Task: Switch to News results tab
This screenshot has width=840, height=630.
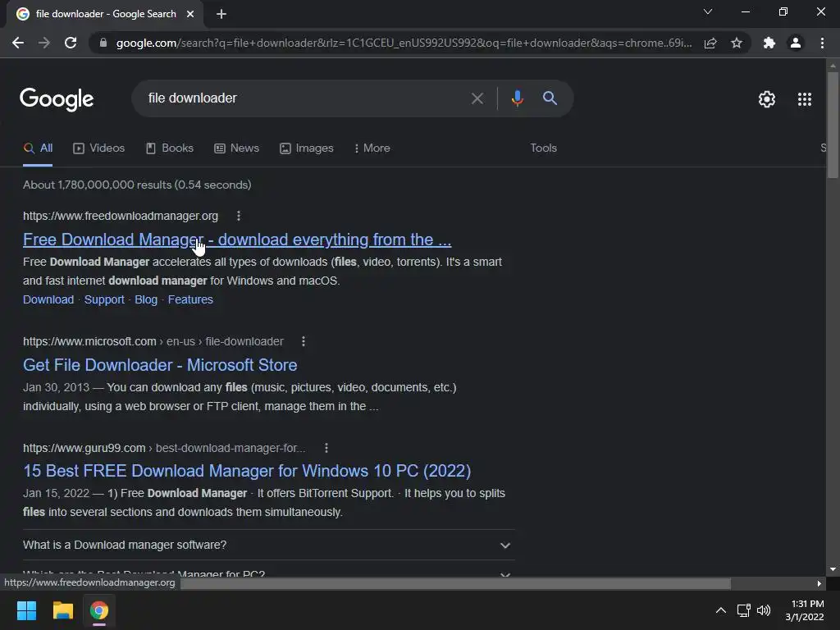Action: click(x=236, y=148)
